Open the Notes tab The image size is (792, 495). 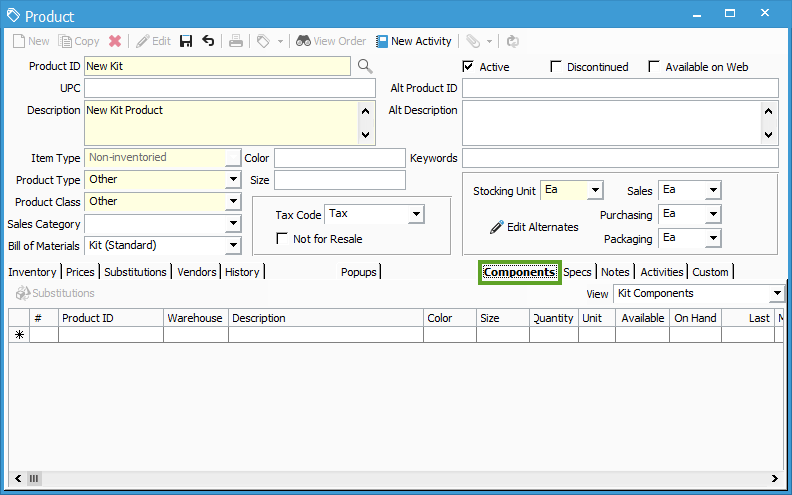pos(615,272)
